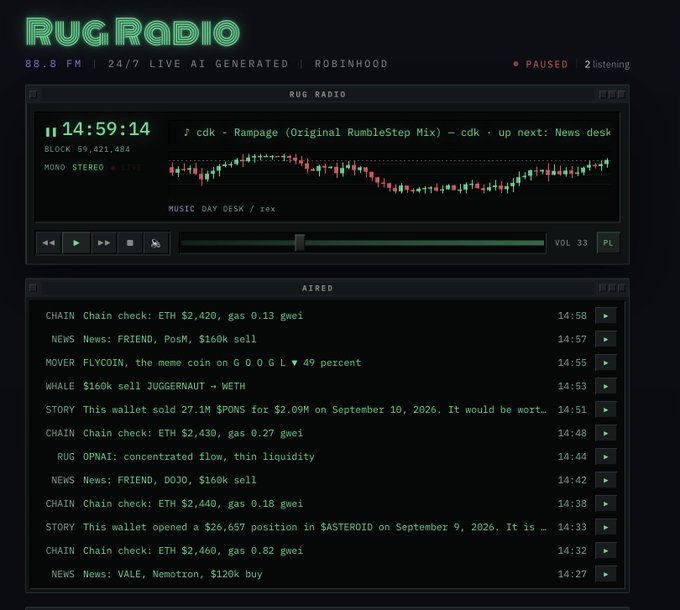Click the MUSIC tag below the chart

[x=181, y=209]
